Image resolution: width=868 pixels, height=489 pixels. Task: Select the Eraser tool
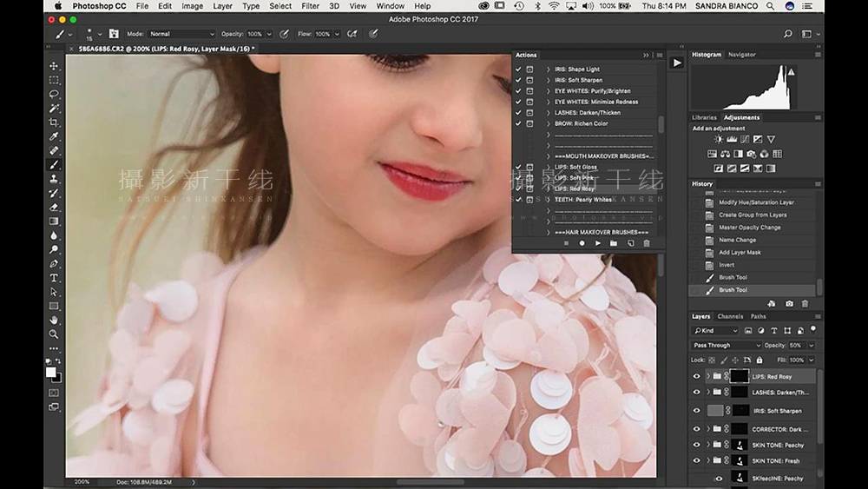tap(54, 207)
